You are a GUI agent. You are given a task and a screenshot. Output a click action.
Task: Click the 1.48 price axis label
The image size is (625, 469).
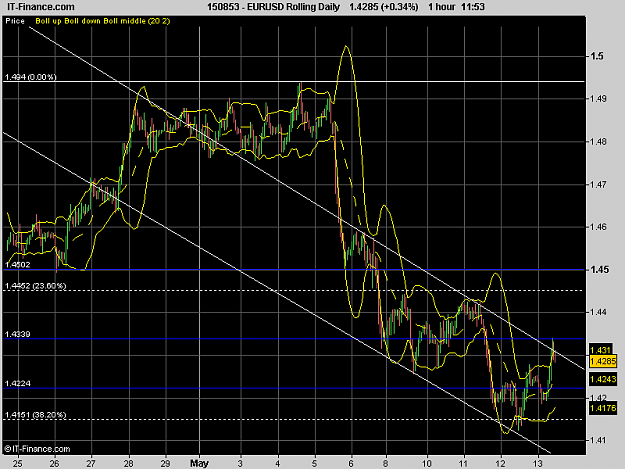coord(598,141)
